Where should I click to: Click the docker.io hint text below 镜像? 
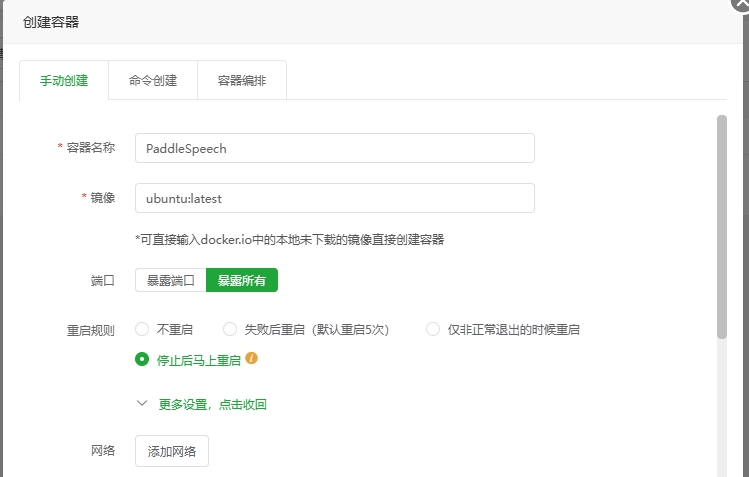click(290, 239)
